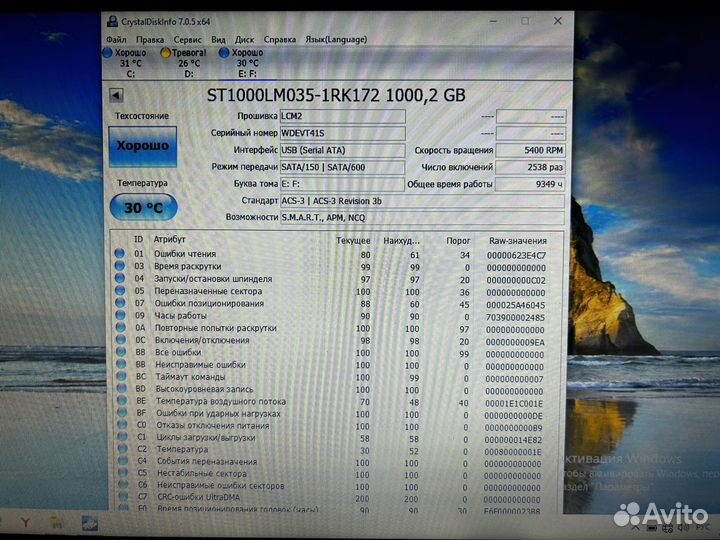
Task: Click the CrystalDiskInfo title bar icon
Action: [x=112, y=21]
